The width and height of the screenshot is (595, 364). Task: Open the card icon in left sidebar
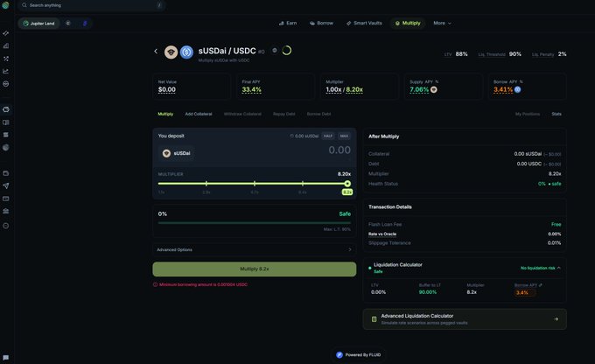click(x=6, y=199)
